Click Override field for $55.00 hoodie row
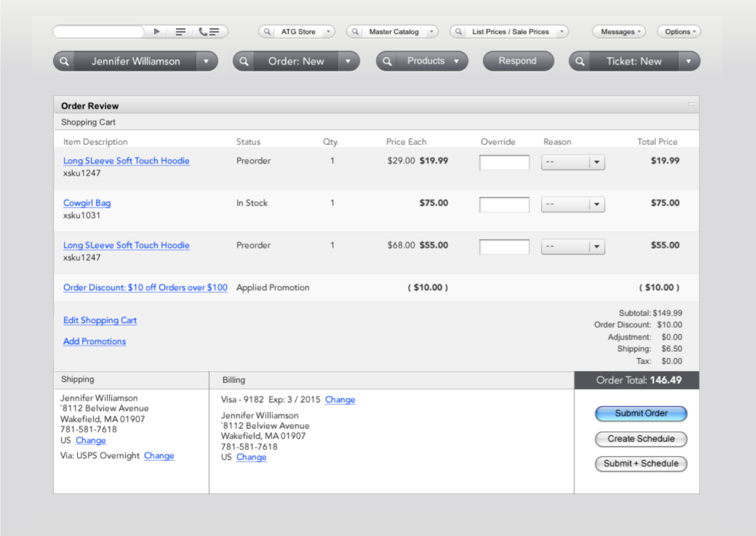The image size is (756, 536). pyautogui.click(x=504, y=246)
